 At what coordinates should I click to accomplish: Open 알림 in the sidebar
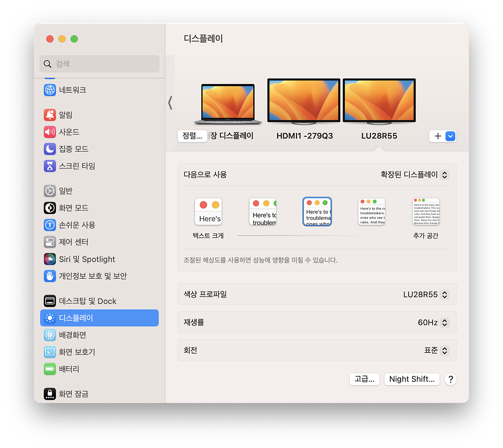pyautogui.click(x=99, y=115)
